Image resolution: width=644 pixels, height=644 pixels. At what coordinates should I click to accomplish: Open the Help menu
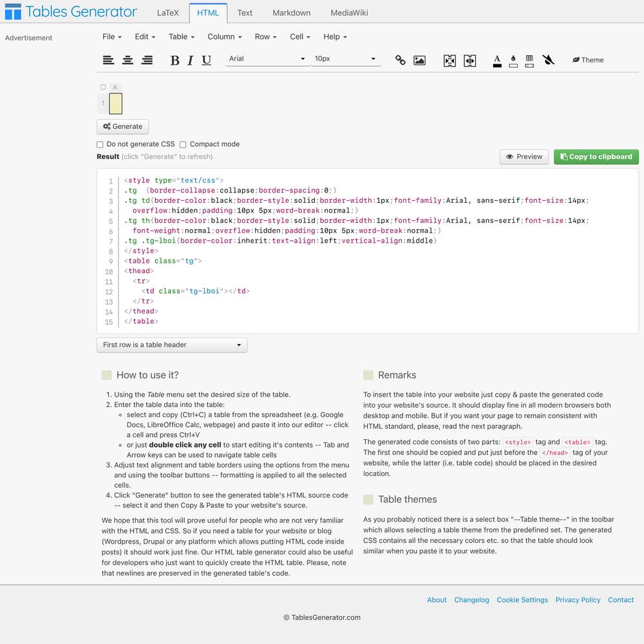pos(335,37)
